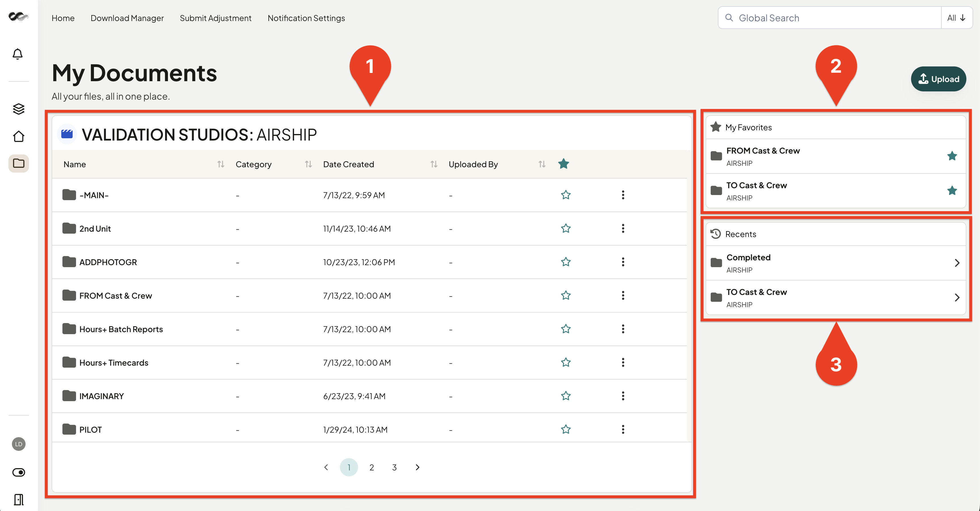Select the documents folder icon in sidebar
Image resolution: width=980 pixels, height=511 pixels.
(x=19, y=163)
